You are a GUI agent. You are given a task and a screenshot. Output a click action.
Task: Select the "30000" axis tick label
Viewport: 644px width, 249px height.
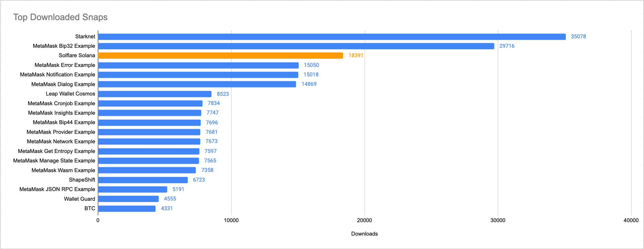pos(498,220)
